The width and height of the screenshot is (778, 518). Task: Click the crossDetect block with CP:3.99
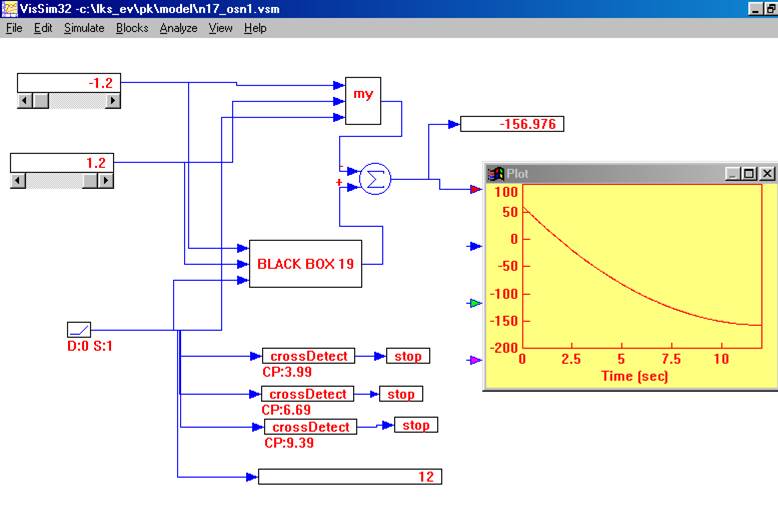[309, 356]
